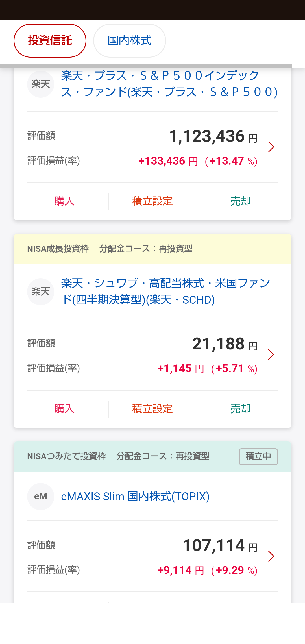
Task: Tap 購入 for the S&P500 fund
Action: [64, 201]
